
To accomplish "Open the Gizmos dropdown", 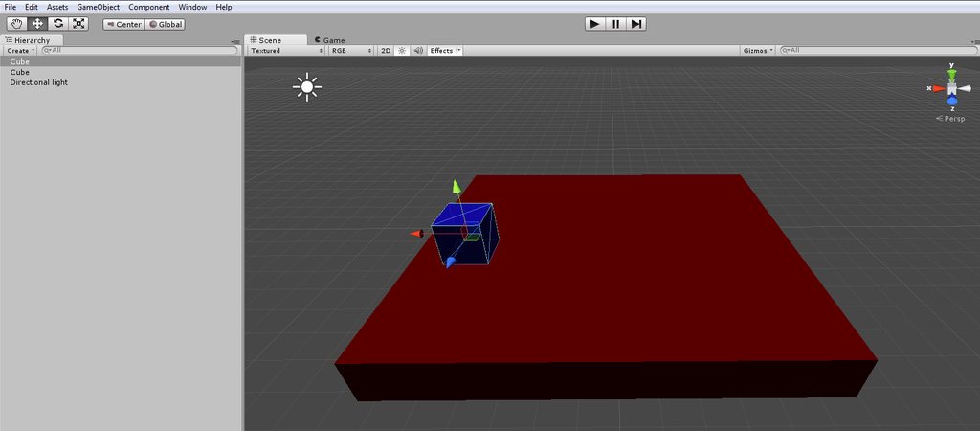I will (x=758, y=50).
